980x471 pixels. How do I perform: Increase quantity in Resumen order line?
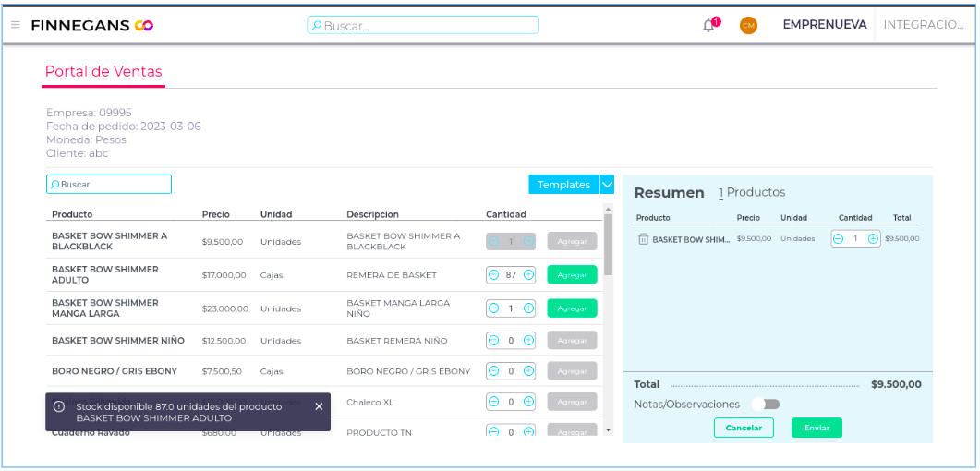tap(873, 238)
